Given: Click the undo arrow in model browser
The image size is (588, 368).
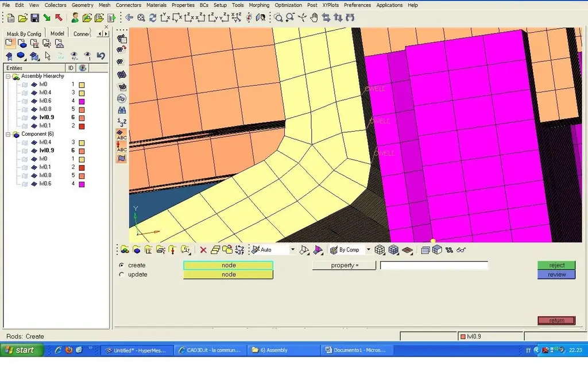Looking at the screenshot, I should point(101,56).
